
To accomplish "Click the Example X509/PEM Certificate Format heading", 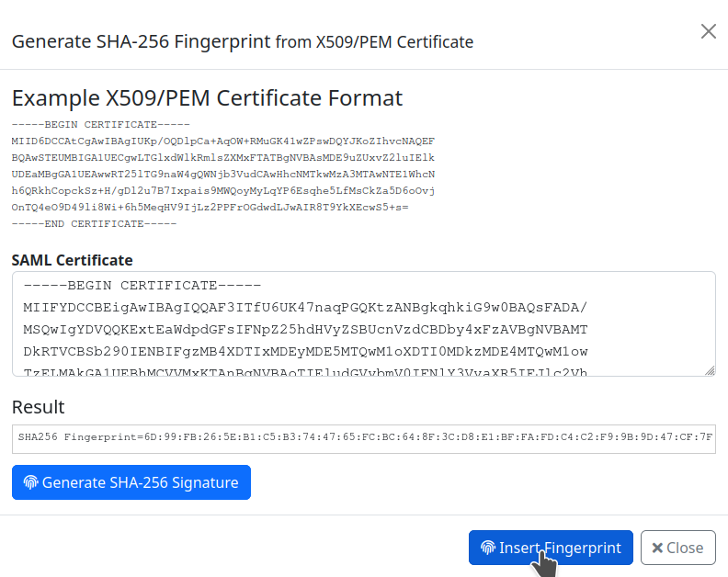I will (207, 98).
